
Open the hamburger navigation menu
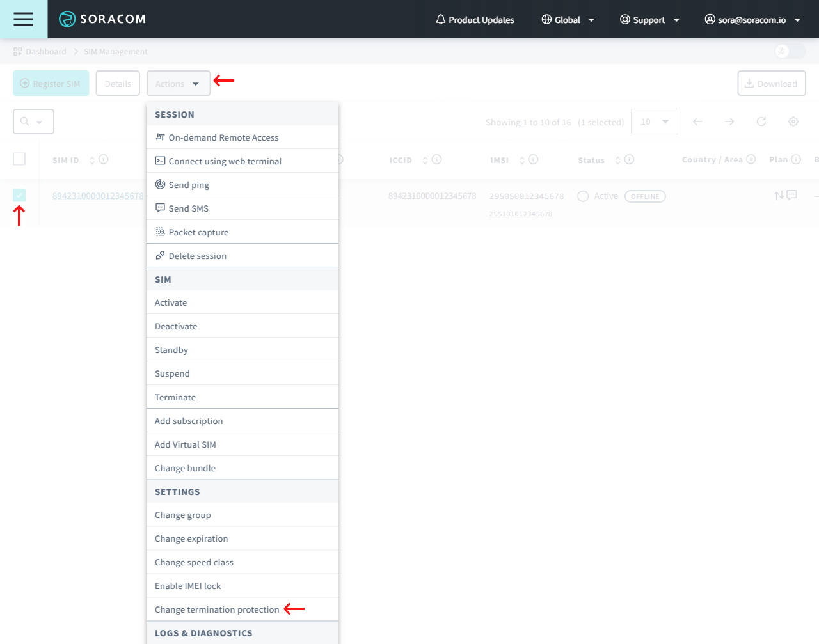23,19
